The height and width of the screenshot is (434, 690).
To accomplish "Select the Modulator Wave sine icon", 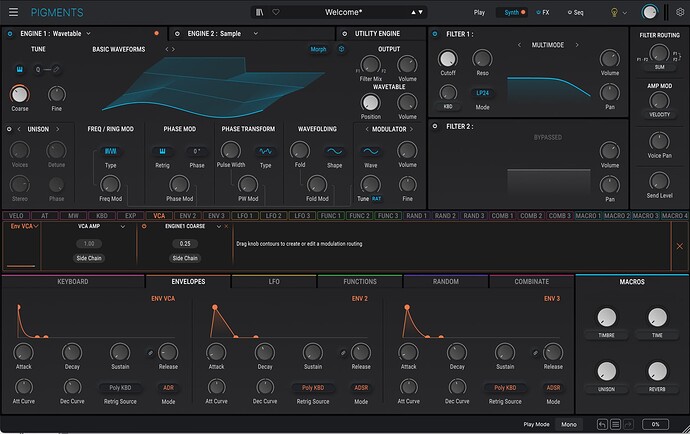I will (371, 151).
